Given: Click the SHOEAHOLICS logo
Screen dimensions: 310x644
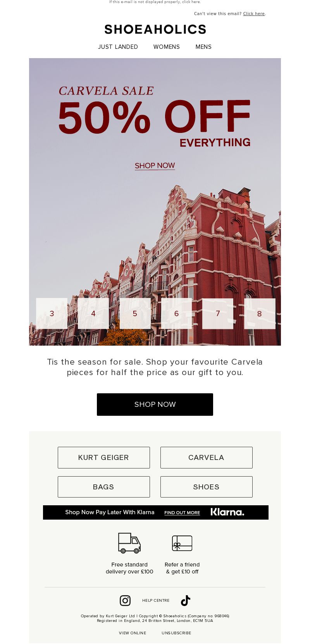Looking at the screenshot, I should (155, 29).
